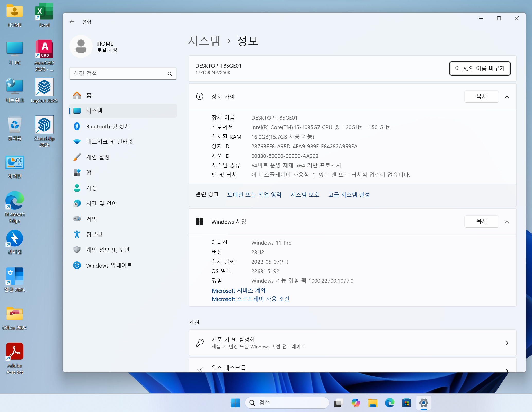Click Settings gear icon on taskbar
This screenshot has width=532, height=412.
(x=423, y=403)
